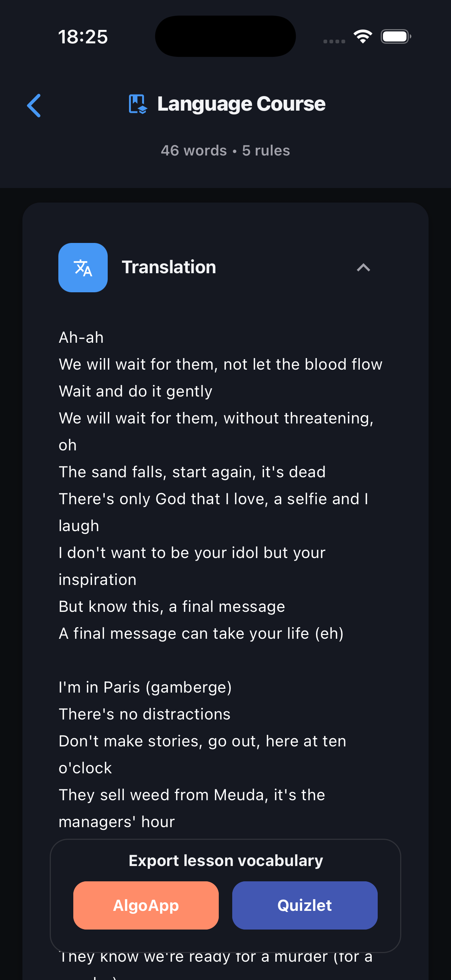Export vocabulary to Quizlet
Viewport: 451px width, 980px height.
tap(305, 905)
